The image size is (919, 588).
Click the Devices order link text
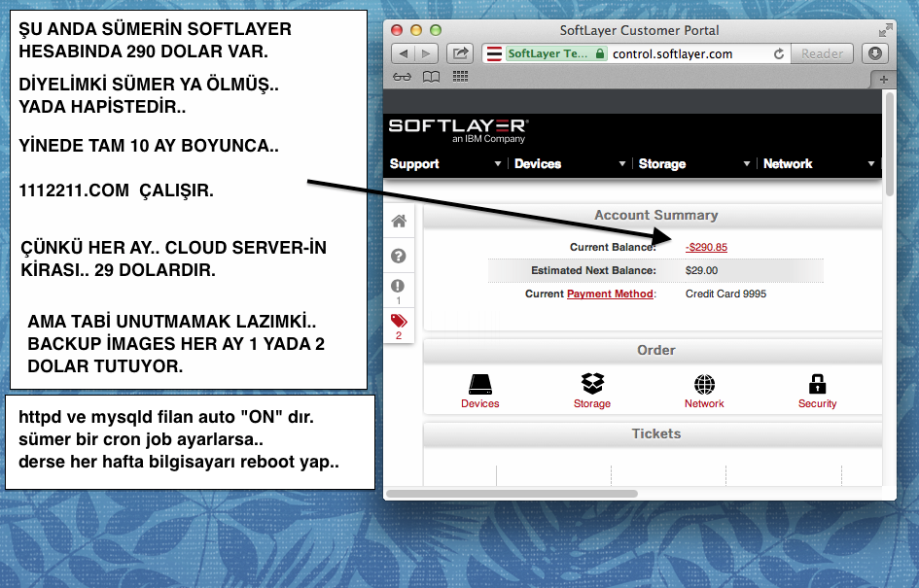(x=480, y=403)
